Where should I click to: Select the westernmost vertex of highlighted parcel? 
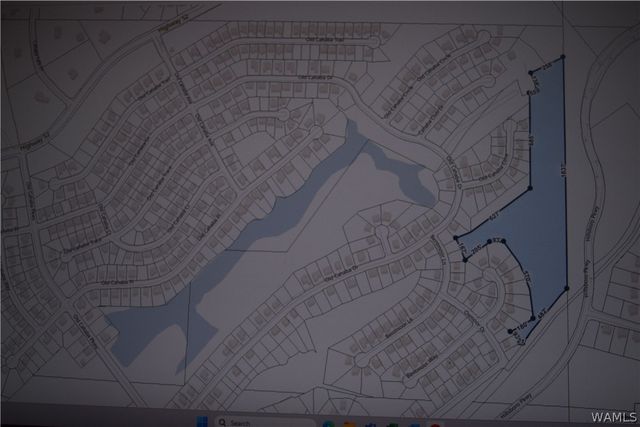456,237
